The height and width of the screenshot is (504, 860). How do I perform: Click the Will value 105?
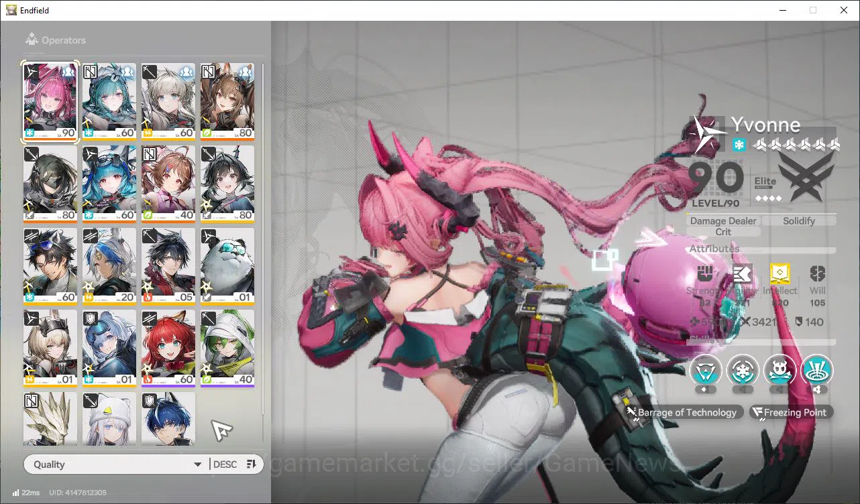coord(817,303)
